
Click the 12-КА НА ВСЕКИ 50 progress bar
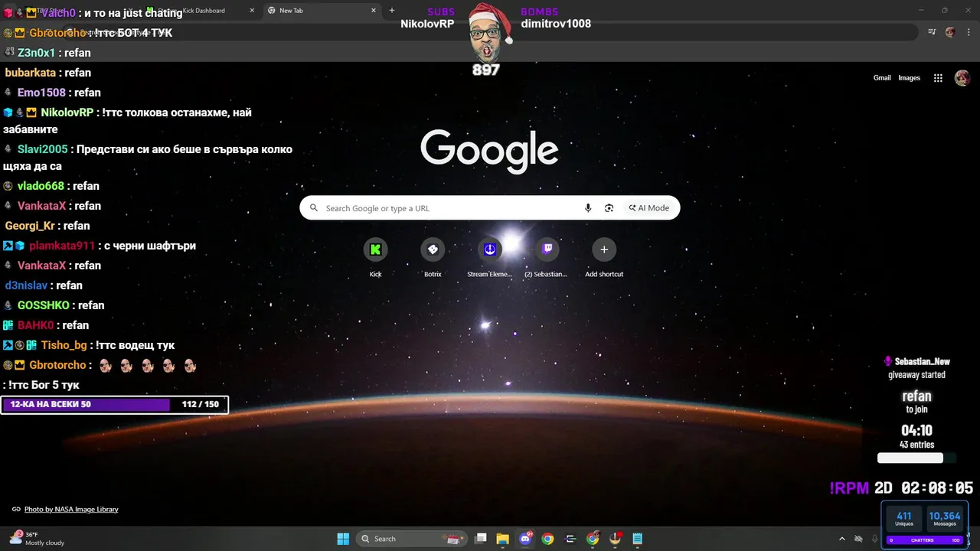(114, 404)
